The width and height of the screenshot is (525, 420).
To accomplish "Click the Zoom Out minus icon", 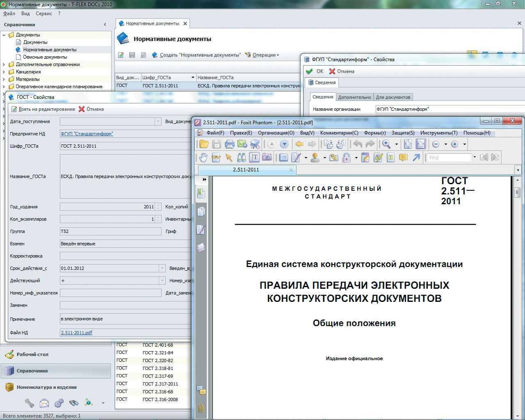I will [436, 144].
